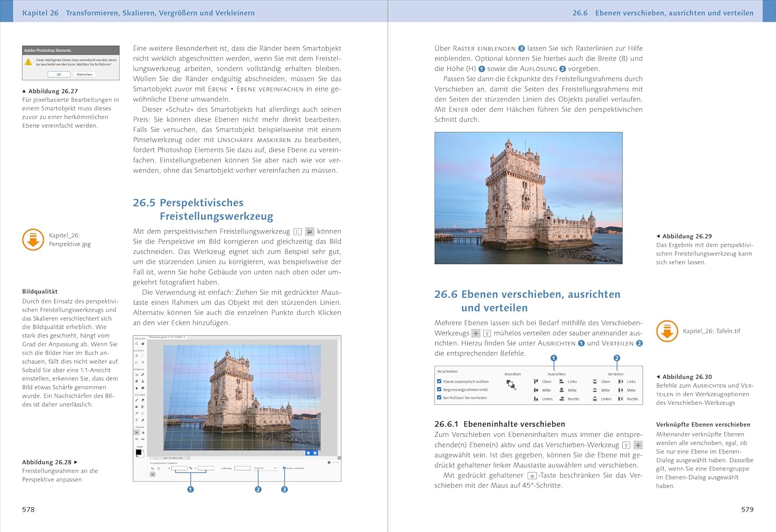Image resolution: width=776 pixels, height=532 pixels.
Task: Toggle 'Begrenzungsrahmen einbl.' checkbox
Action: tap(439, 389)
